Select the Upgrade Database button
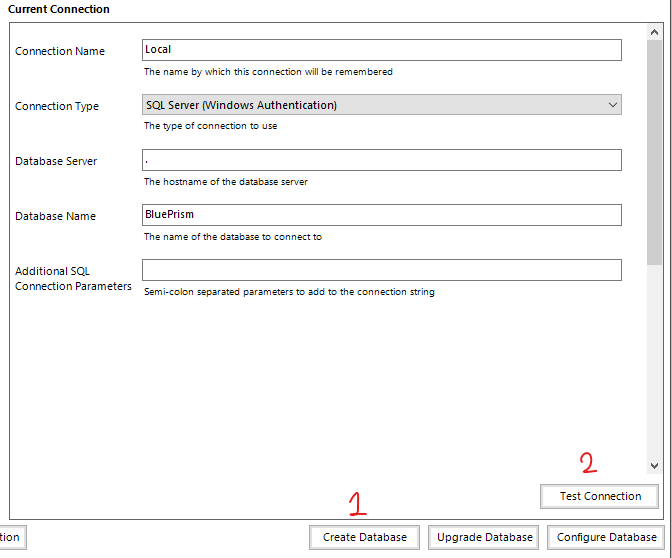 click(485, 537)
